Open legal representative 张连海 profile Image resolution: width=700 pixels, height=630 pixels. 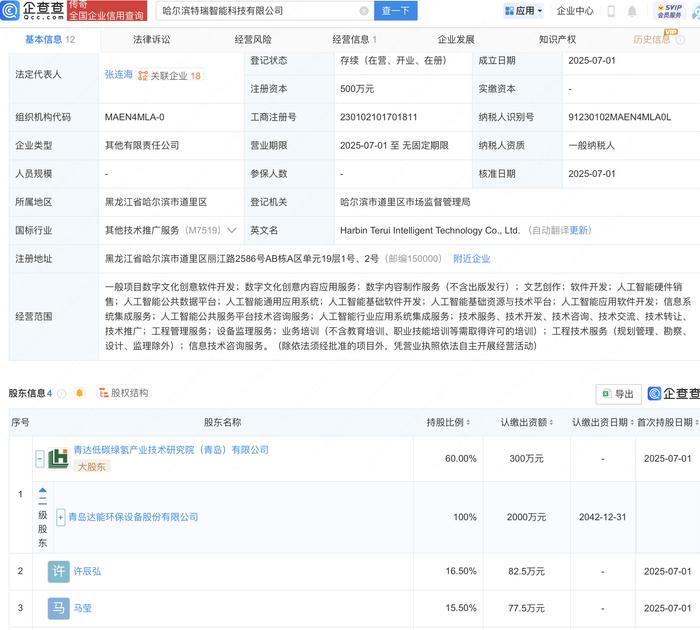pyautogui.click(x=118, y=75)
